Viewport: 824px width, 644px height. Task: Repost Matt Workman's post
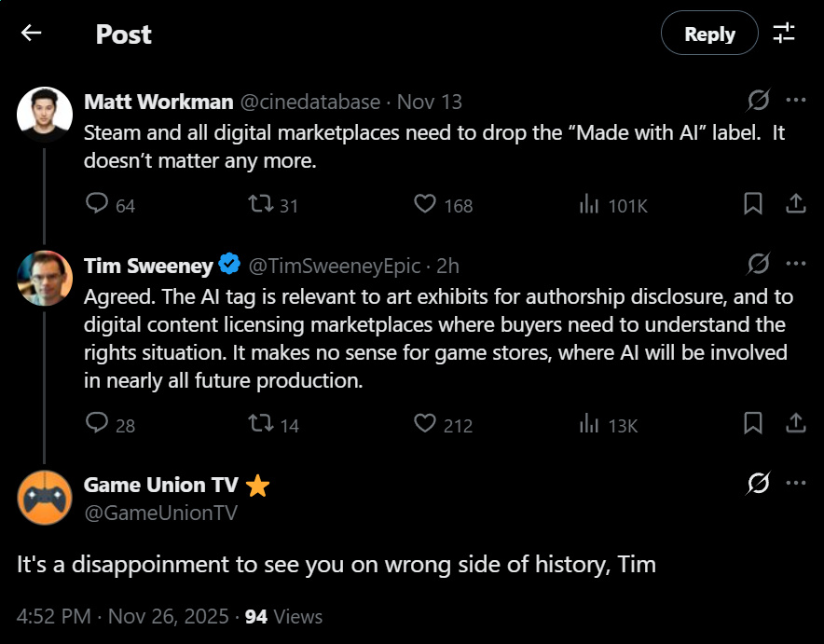point(262,204)
